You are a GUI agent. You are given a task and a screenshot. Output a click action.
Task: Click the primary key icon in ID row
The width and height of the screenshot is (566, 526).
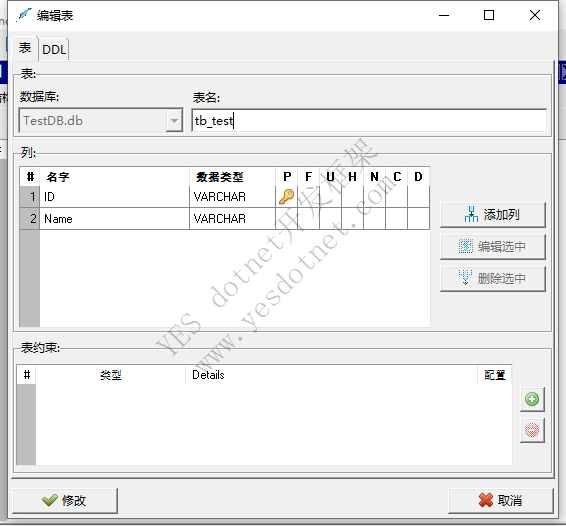[x=287, y=197]
